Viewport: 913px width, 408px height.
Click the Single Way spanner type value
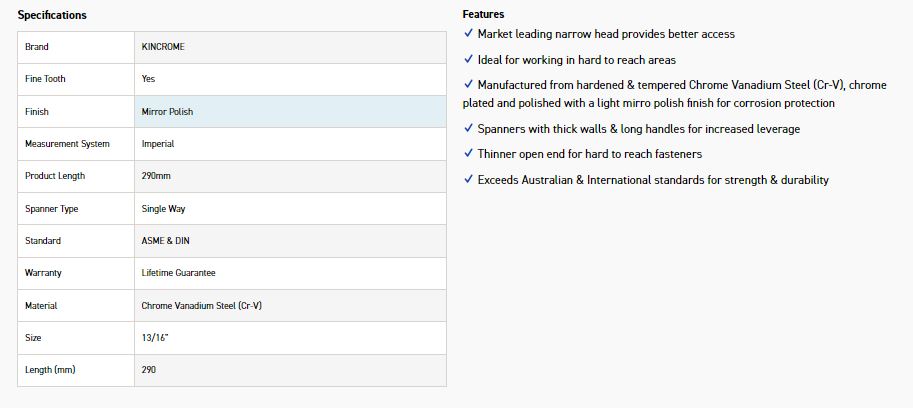coord(164,209)
